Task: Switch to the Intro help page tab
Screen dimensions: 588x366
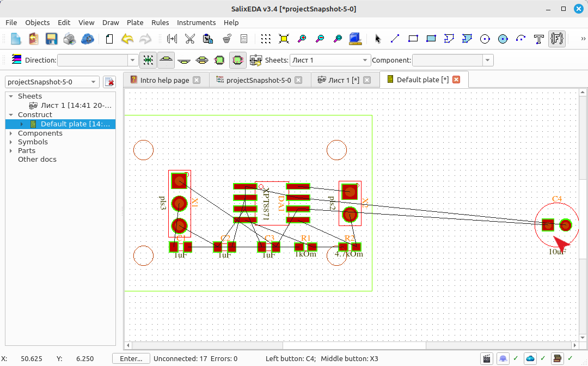Action: [x=164, y=80]
